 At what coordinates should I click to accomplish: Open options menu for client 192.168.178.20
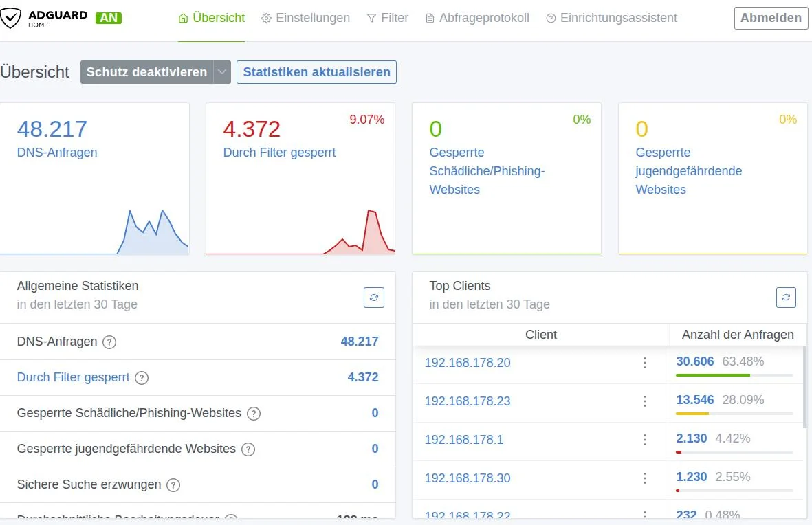(x=645, y=362)
